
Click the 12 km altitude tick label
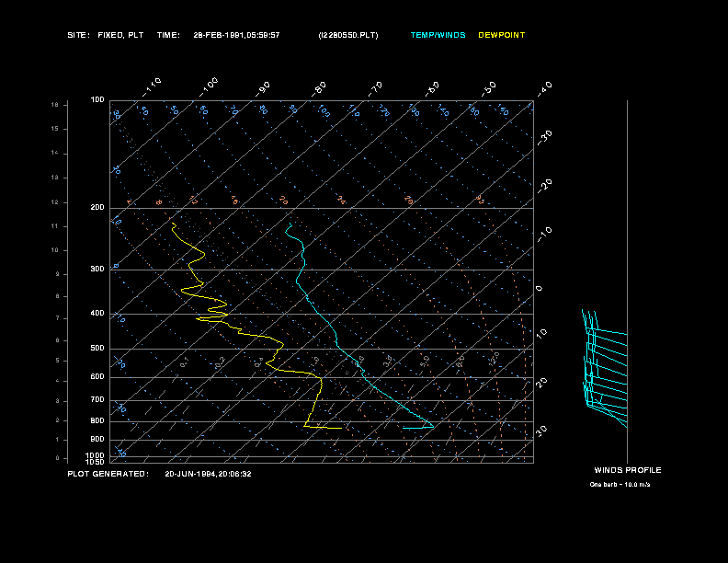click(x=55, y=202)
